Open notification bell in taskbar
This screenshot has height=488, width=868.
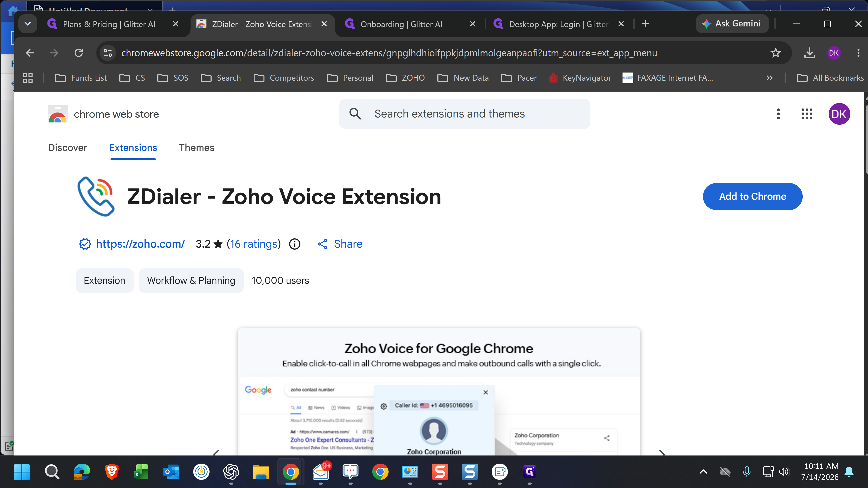[x=849, y=472]
